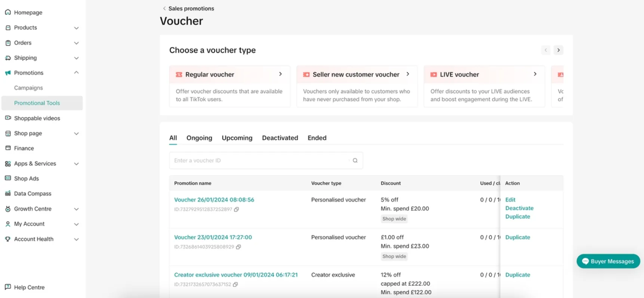644x298 pixels.
Task: Click the search magnifier icon in voucher ID field
Action: [x=355, y=161]
